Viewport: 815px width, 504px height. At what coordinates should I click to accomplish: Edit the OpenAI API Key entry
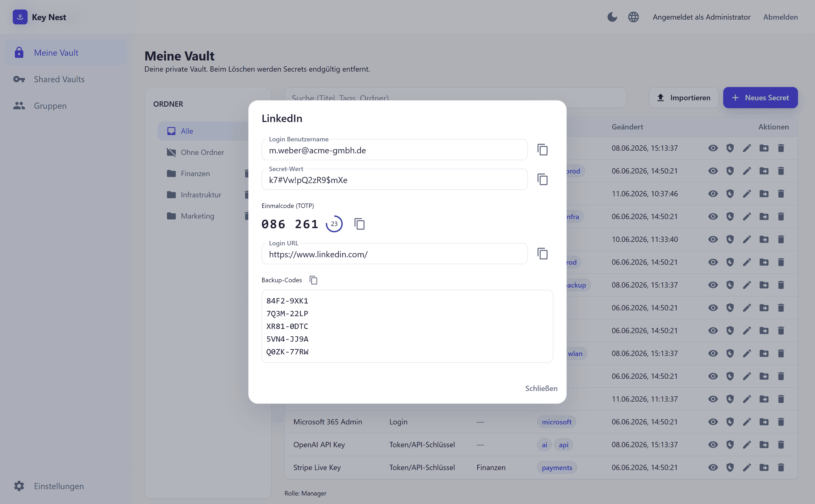[747, 445]
